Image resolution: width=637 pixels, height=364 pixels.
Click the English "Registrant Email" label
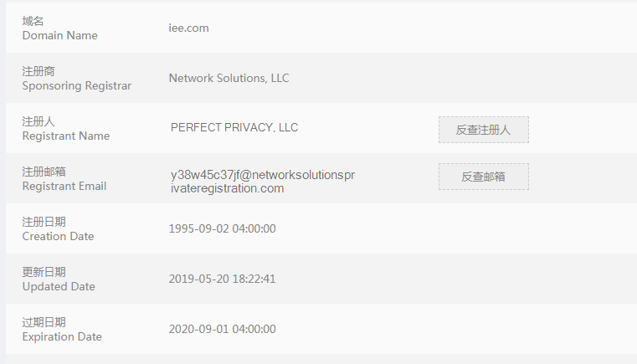point(64,187)
